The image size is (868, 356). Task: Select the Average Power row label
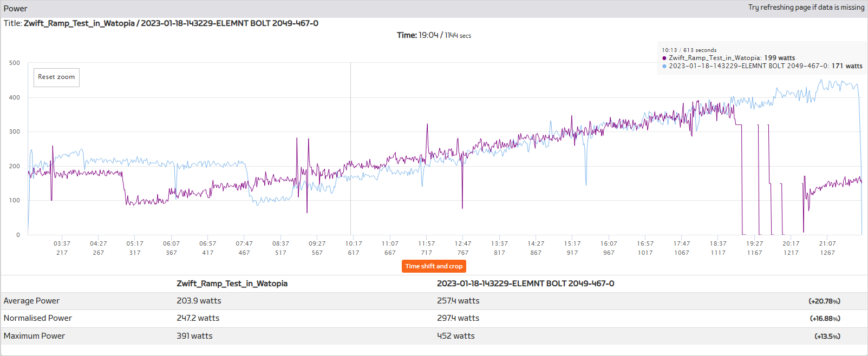[x=31, y=301]
